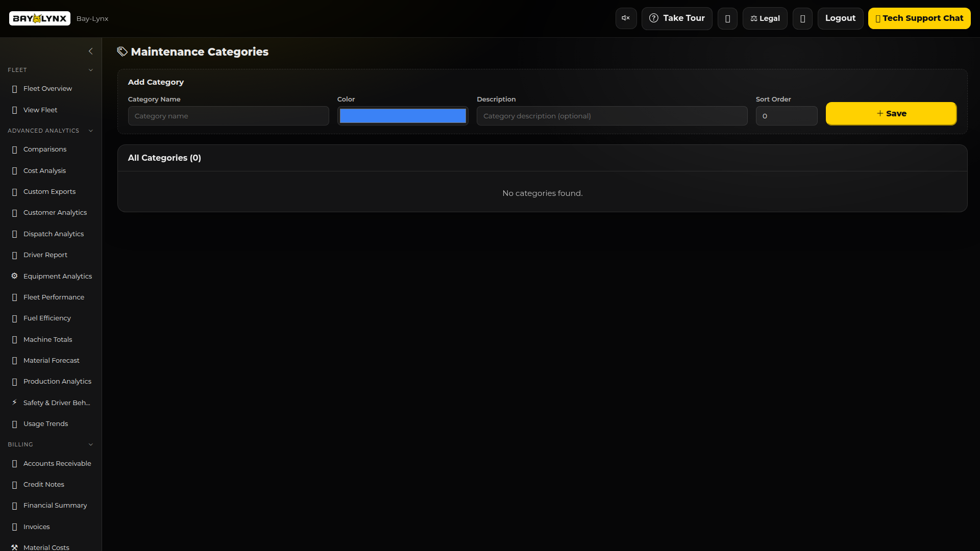Open Safety & Driver Behavior via lightning icon

point(14,403)
